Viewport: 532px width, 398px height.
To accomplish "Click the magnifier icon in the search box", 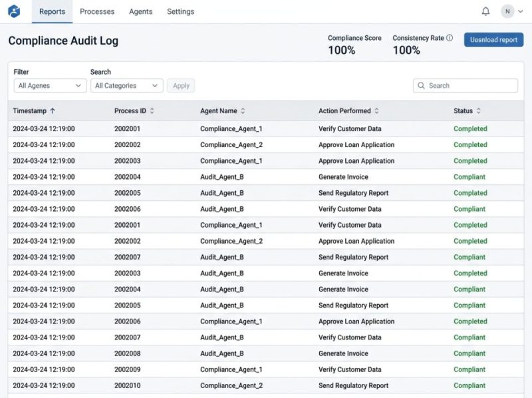I will (421, 86).
